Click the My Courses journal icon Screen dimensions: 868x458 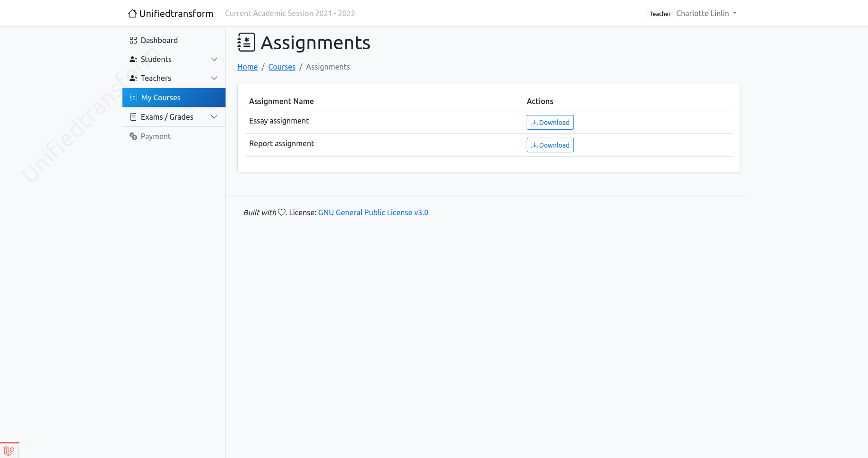(x=133, y=97)
